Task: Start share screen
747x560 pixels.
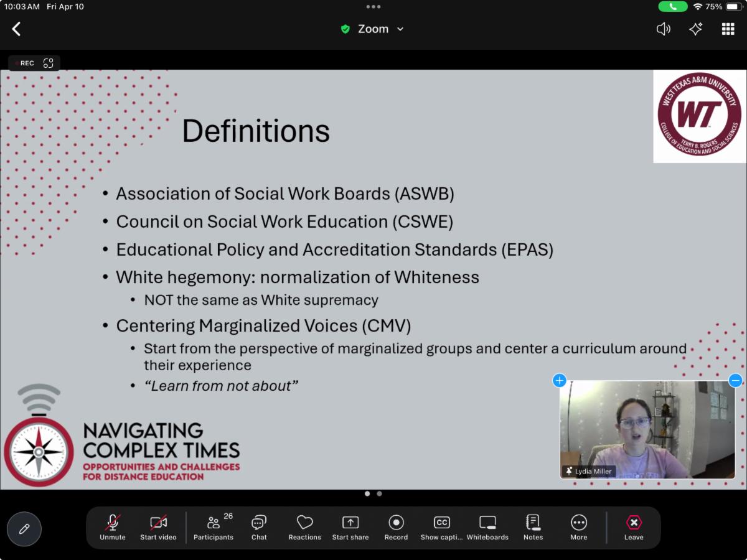Action: (350, 528)
